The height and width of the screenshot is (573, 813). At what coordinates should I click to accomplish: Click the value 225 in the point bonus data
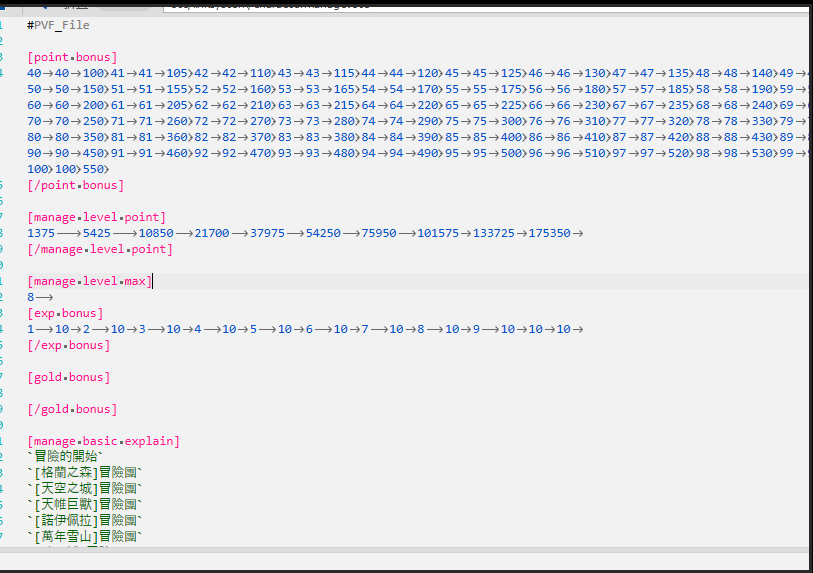pos(511,105)
